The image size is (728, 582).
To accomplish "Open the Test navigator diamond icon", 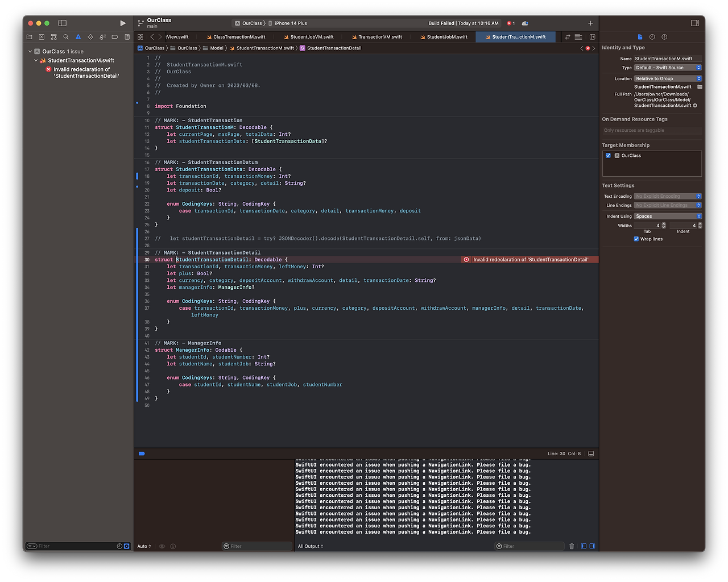I will [90, 37].
